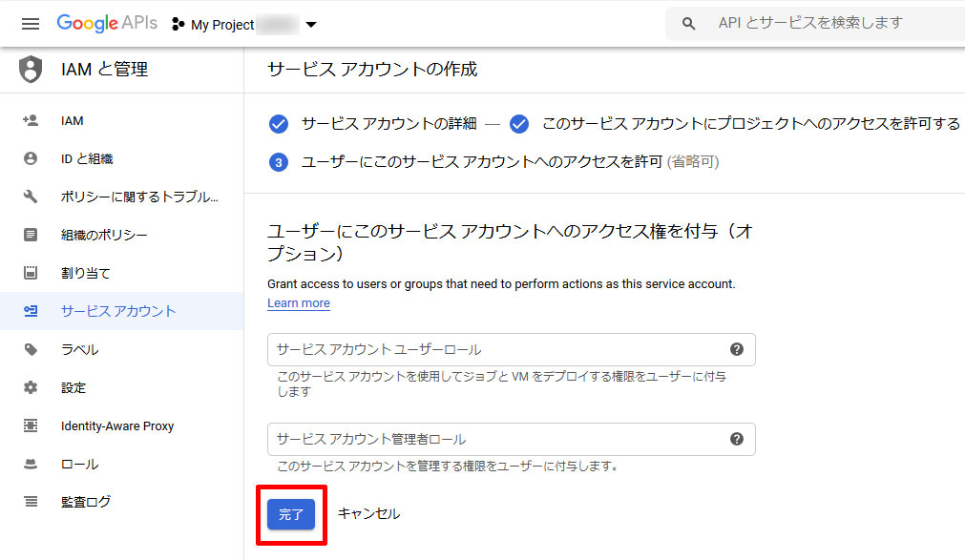Screen dimensions: 965x560
Task: Click the magnifier search icon
Action: (x=688, y=24)
